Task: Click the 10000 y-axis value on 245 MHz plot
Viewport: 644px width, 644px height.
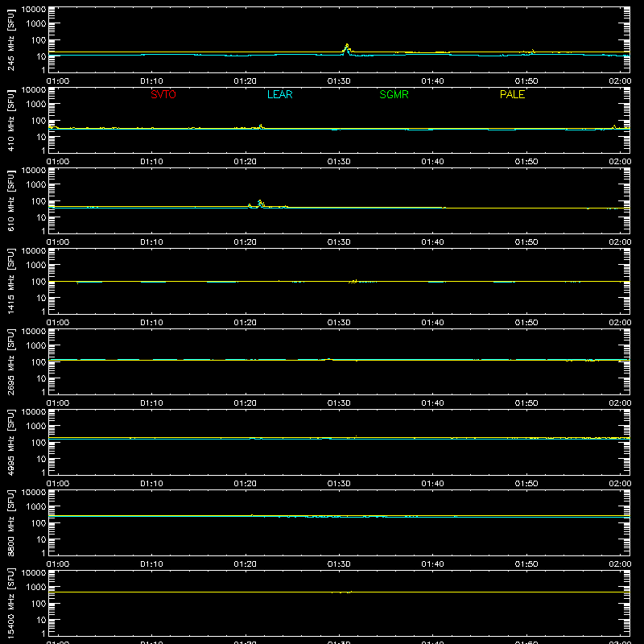Action: pyautogui.click(x=34, y=10)
